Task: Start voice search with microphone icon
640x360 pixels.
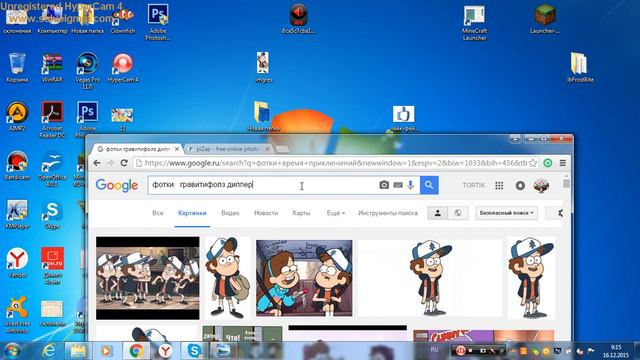Action: click(x=411, y=185)
